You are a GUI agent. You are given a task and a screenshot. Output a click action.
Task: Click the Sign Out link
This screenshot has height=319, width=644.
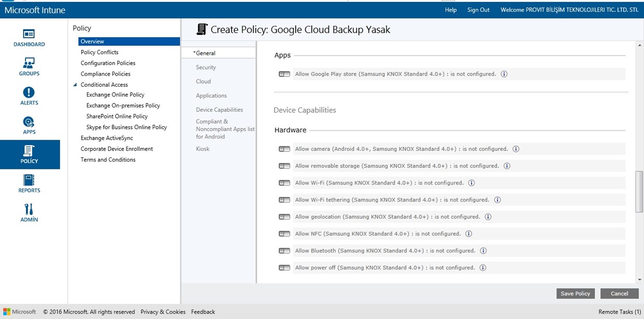coord(479,10)
